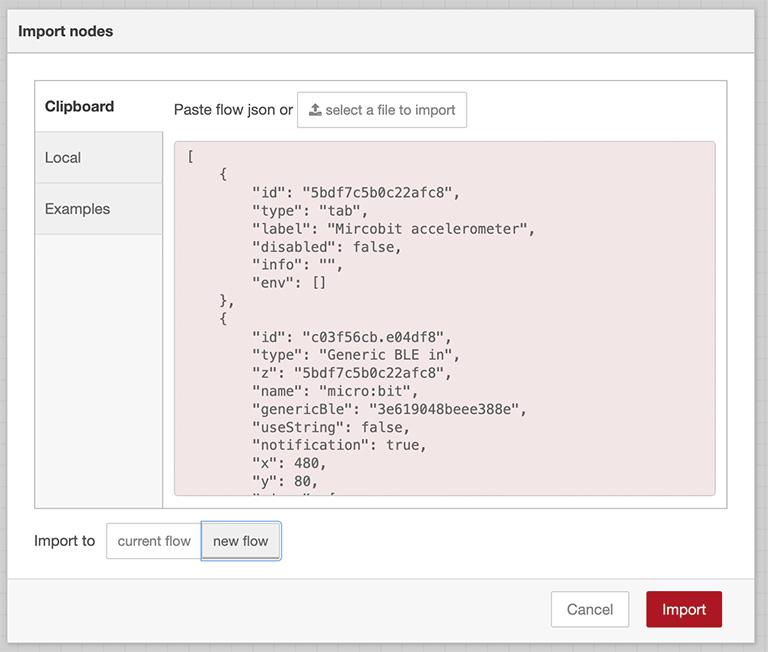The width and height of the screenshot is (768, 652).
Task: Click the 'Generic BLE in' type line
Action: pyautogui.click(x=355, y=355)
